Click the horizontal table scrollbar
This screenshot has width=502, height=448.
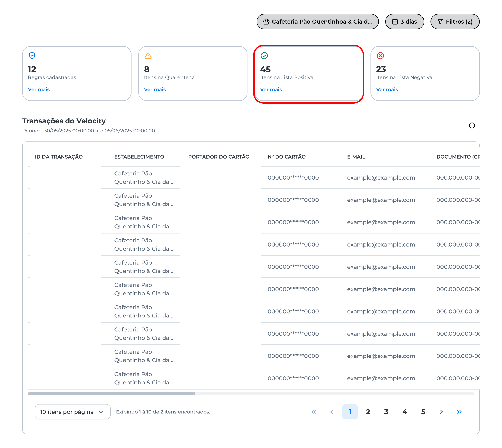coord(111,394)
